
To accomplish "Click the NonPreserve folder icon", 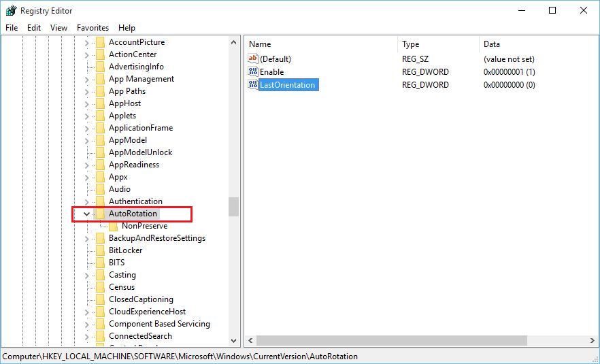I will click(x=113, y=226).
